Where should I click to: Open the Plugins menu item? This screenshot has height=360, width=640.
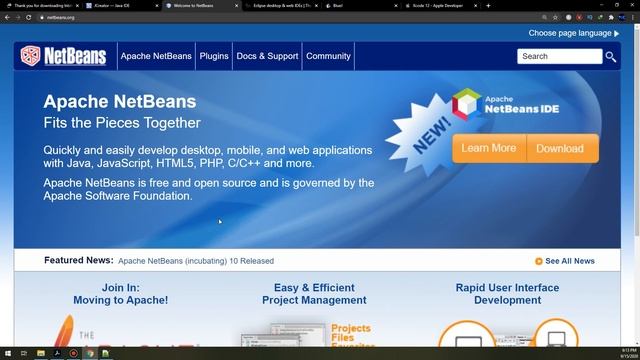214,56
